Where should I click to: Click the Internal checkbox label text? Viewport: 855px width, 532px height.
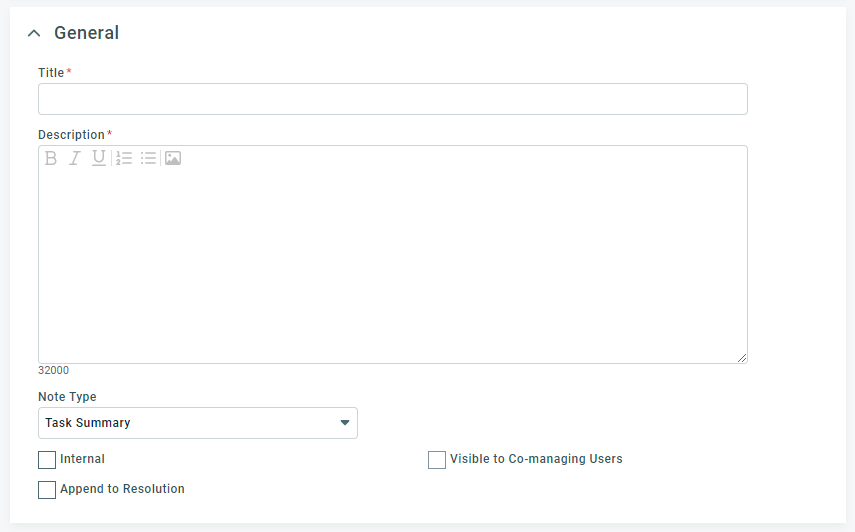point(82,459)
